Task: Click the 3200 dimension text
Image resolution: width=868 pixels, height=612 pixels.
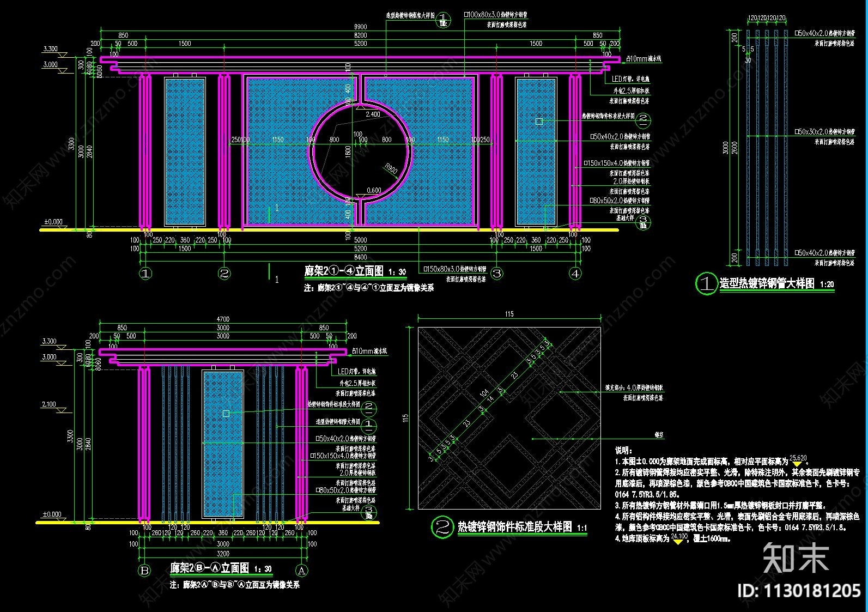Action: (223, 553)
